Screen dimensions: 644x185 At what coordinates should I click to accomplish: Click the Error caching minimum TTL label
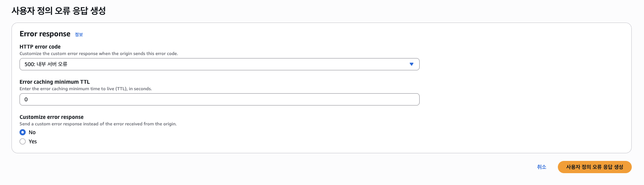tap(55, 82)
